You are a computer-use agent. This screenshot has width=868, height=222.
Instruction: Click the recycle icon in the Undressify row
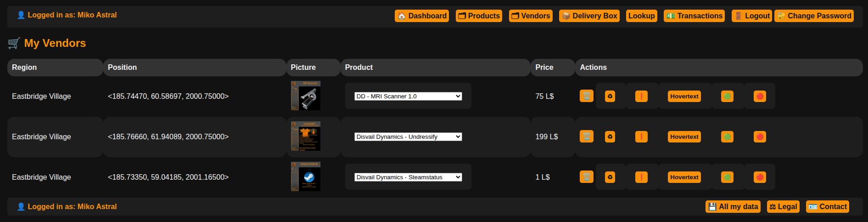tap(610, 137)
